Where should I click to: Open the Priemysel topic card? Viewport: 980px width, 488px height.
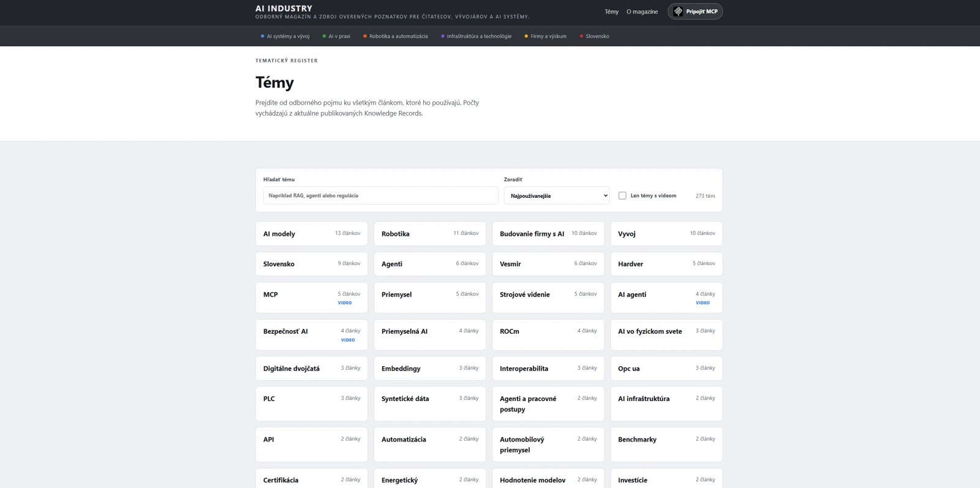click(430, 298)
